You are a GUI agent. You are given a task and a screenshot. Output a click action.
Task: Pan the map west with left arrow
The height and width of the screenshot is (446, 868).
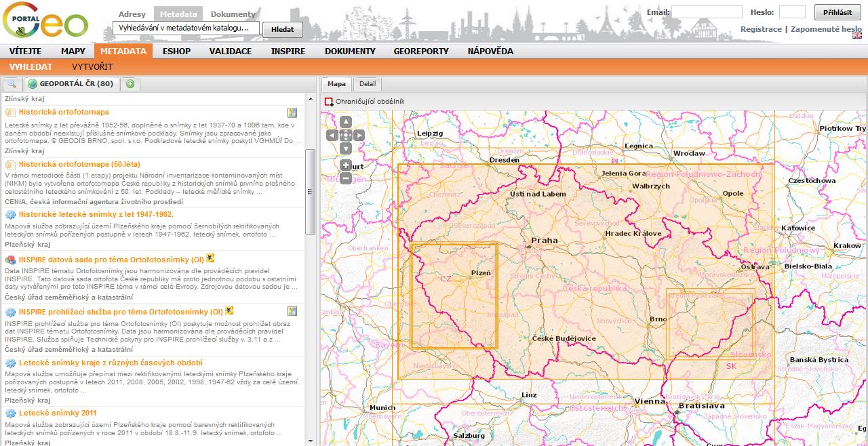click(332, 136)
